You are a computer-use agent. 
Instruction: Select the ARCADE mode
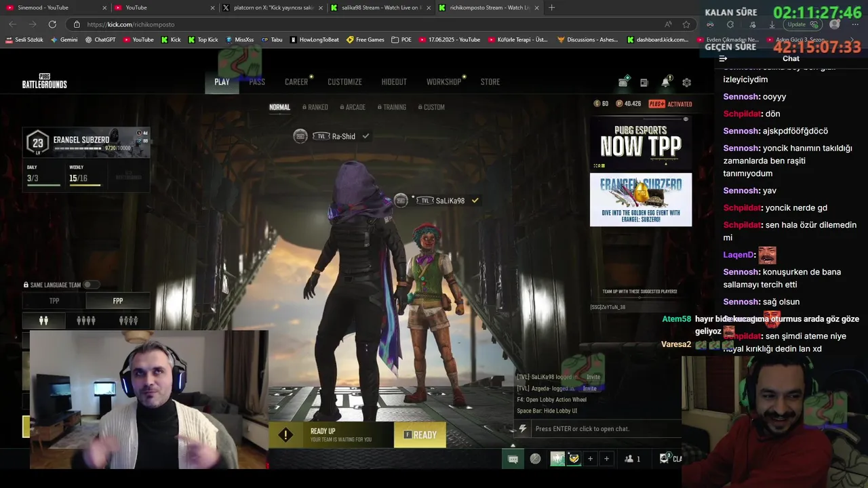coord(353,107)
